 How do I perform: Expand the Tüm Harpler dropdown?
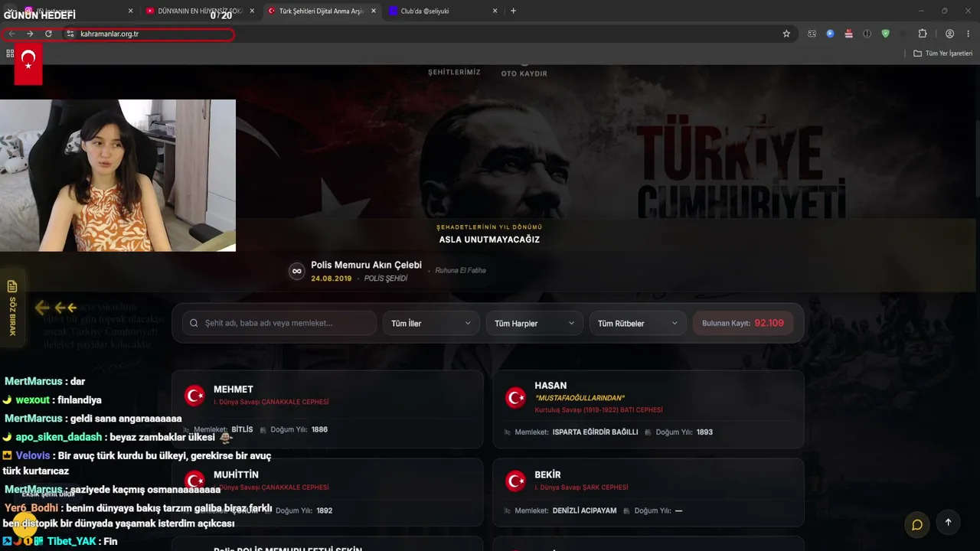(534, 323)
